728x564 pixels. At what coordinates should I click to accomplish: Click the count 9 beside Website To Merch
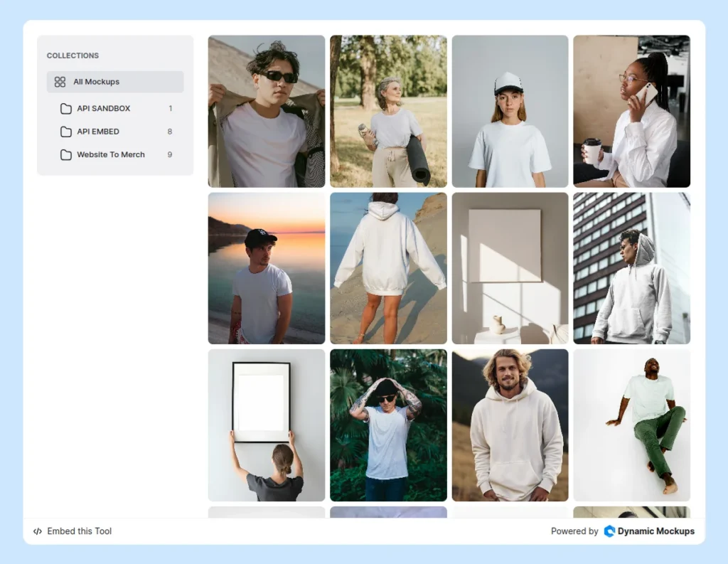[x=170, y=155]
